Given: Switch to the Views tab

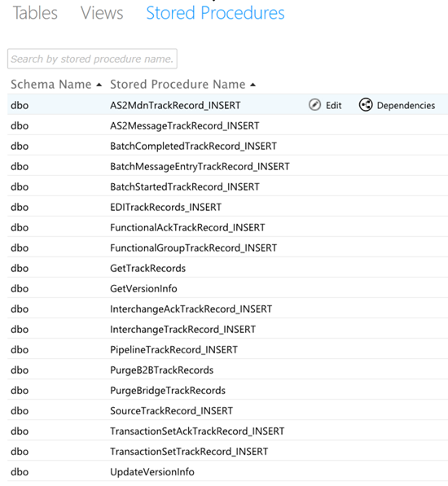Looking at the screenshot, I should 102,13.
